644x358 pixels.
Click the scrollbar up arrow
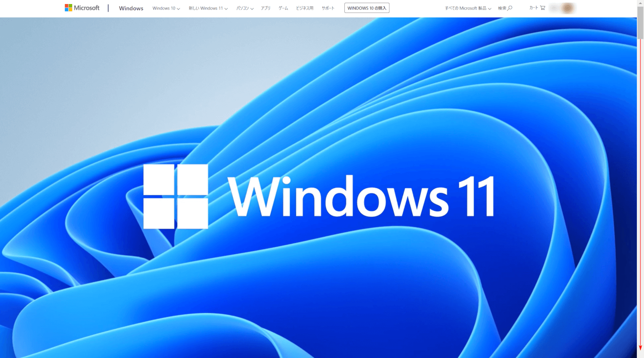640,4
